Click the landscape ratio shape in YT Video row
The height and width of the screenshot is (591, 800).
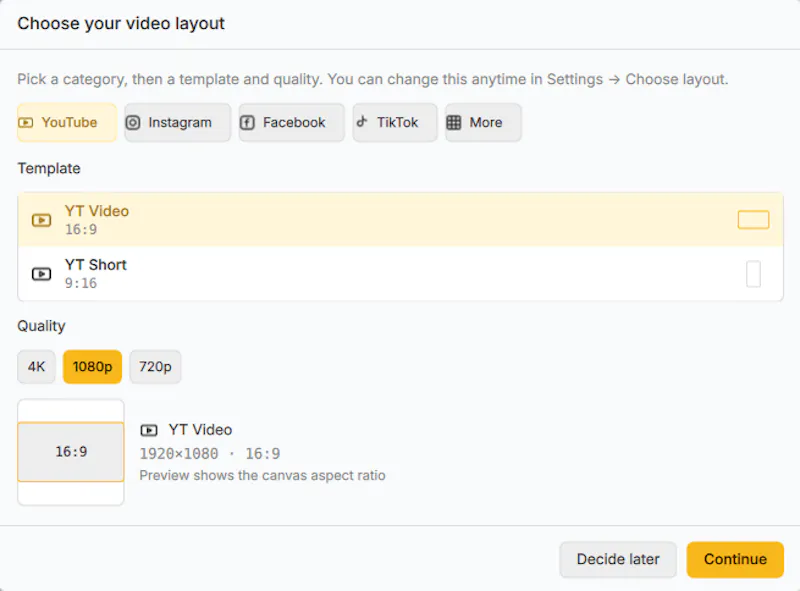(x=753, y=220)
